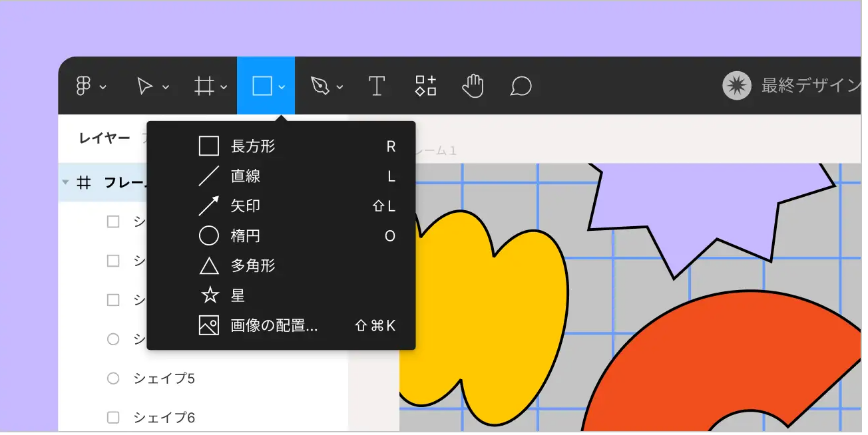Viewport: 868px width, 435px height.
Task: Click the starburst avatar beside 最終デザイン
Action: (737, 86)
